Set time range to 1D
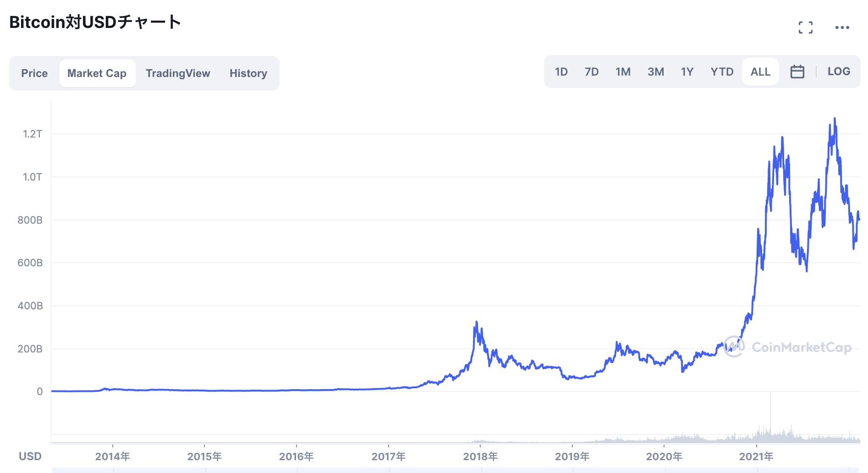The height and width of the screenshot is (473, 868). click(561, 72)
